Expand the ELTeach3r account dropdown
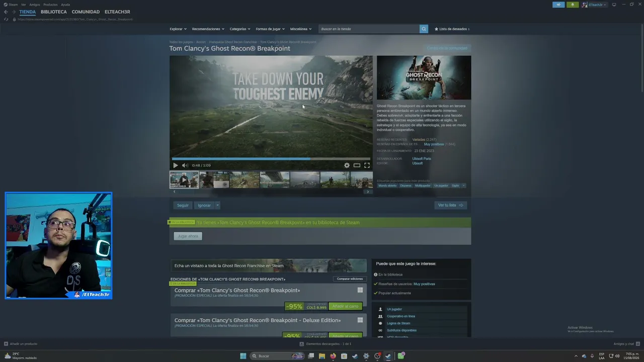Viewport: 644px width, 362px height. [594, 5]
